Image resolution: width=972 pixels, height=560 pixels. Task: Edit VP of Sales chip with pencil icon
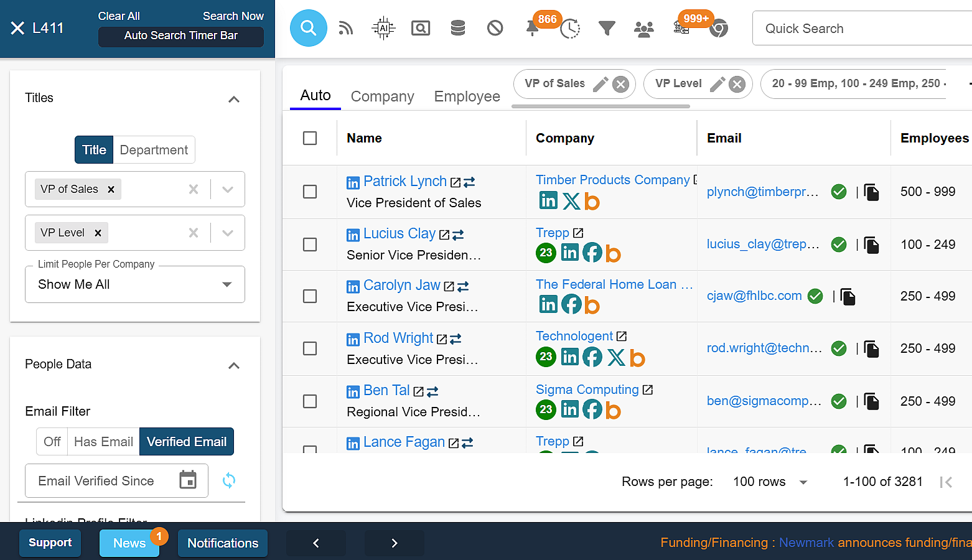tap(600, 84)
